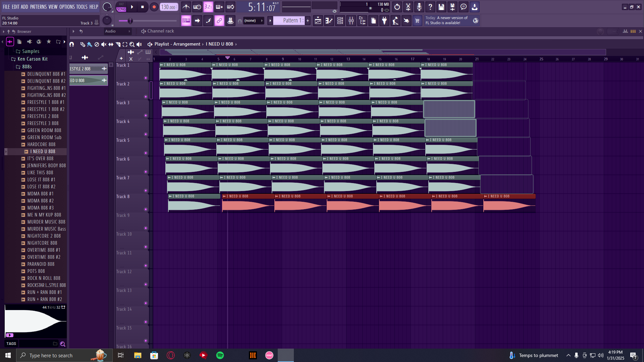Open the Playlist menu arrow
Viewport: 644px width, 362px height.
click(x=150, y=44)
